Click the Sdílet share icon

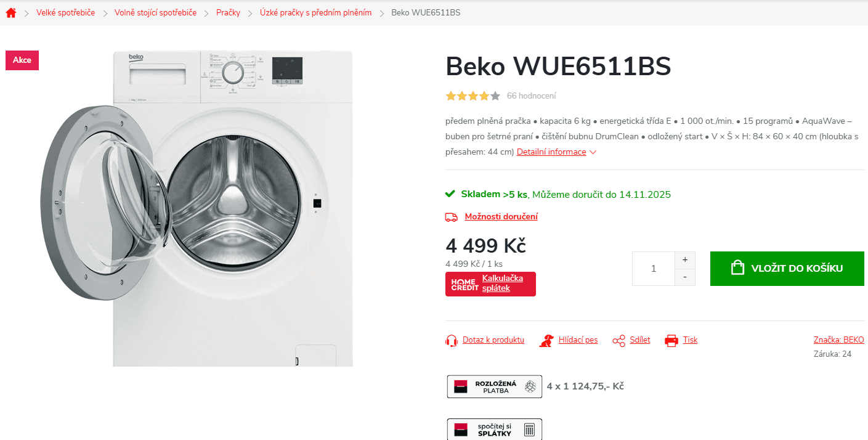point(618,340)
